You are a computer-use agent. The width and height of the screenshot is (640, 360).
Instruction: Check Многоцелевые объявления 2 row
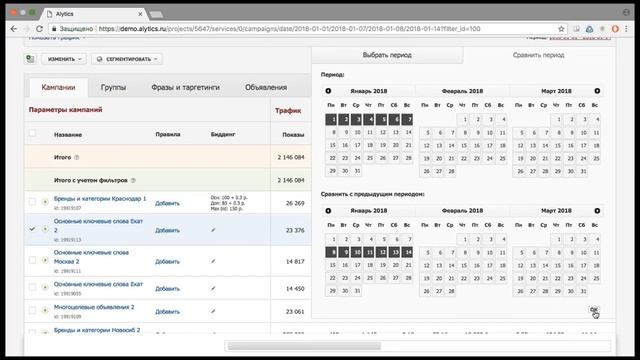(x=32, y=311)
